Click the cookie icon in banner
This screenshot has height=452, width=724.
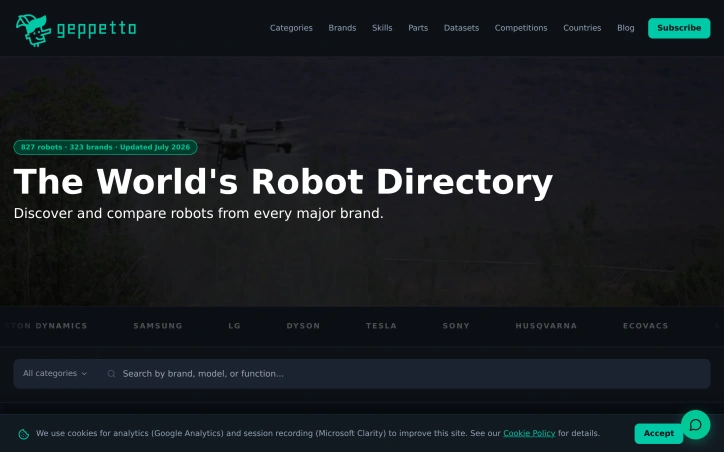point(24,434)
